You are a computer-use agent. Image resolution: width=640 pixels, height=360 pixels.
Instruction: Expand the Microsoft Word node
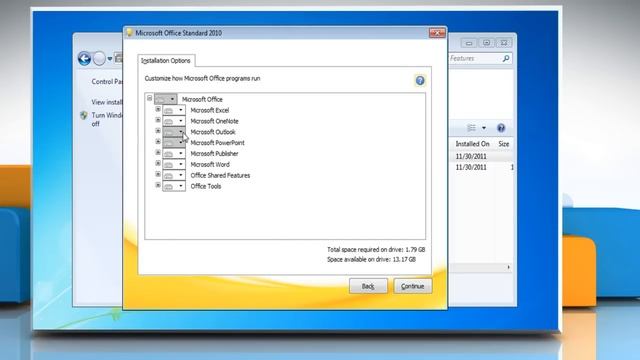pyautogui.click(x=158, y=163)
